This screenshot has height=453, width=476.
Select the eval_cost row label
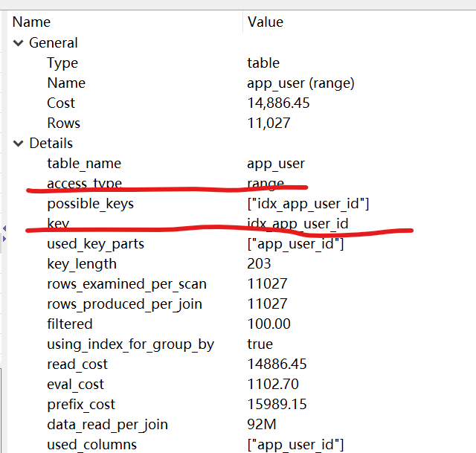[x=75, y=385]
